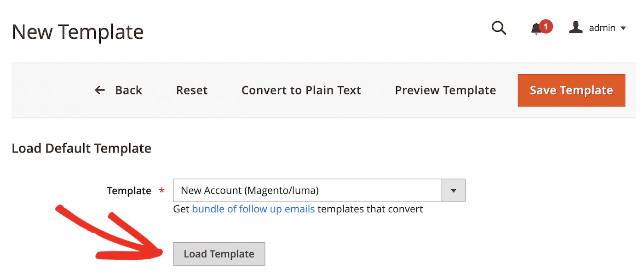The image size is (644, 280).
Task: Open the bundle of follow up emails link
Action: pyautogui.click(x=253, y=209)
